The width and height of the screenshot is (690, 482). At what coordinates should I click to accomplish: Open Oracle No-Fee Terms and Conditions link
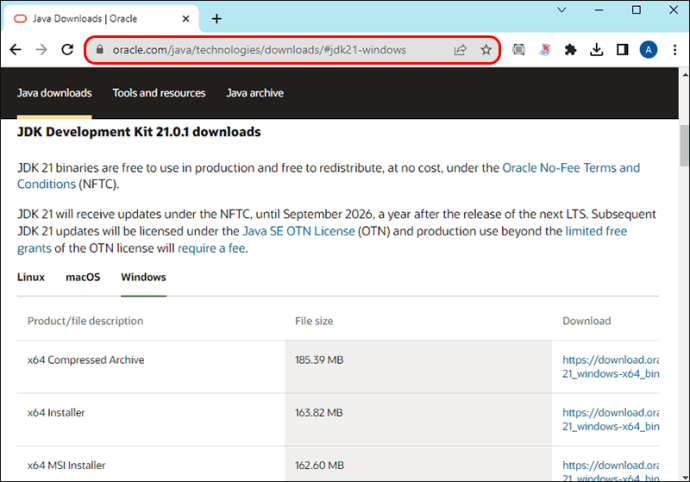[571, 168]
